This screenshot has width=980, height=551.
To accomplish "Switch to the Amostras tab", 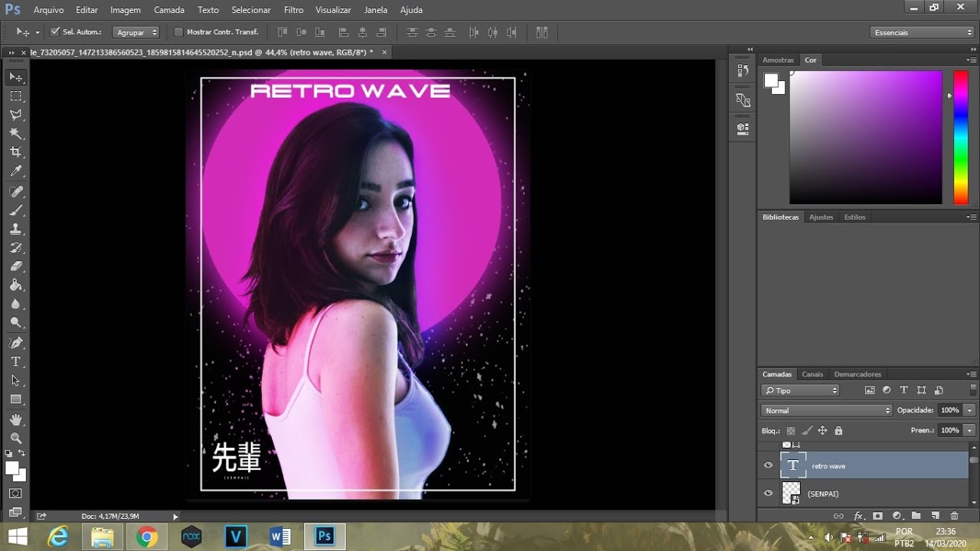I will pyautogui.click(x=779, y=60).
